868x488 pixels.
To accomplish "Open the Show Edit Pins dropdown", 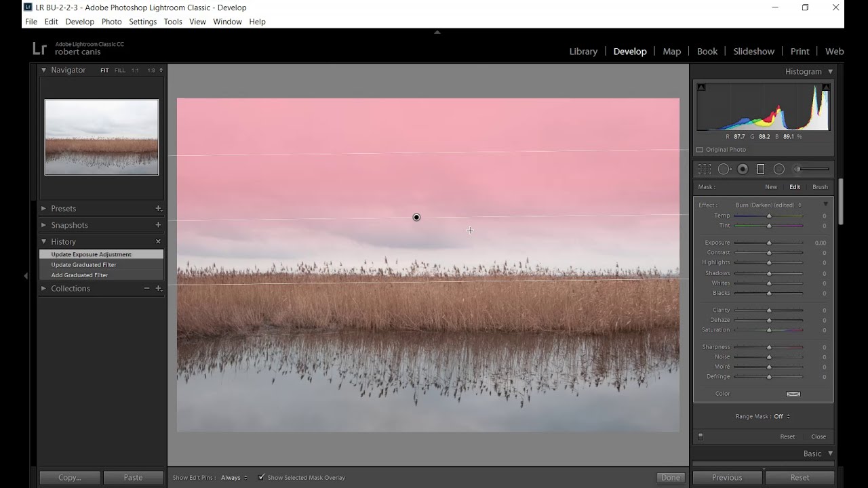I will click(x=234, y=478).
